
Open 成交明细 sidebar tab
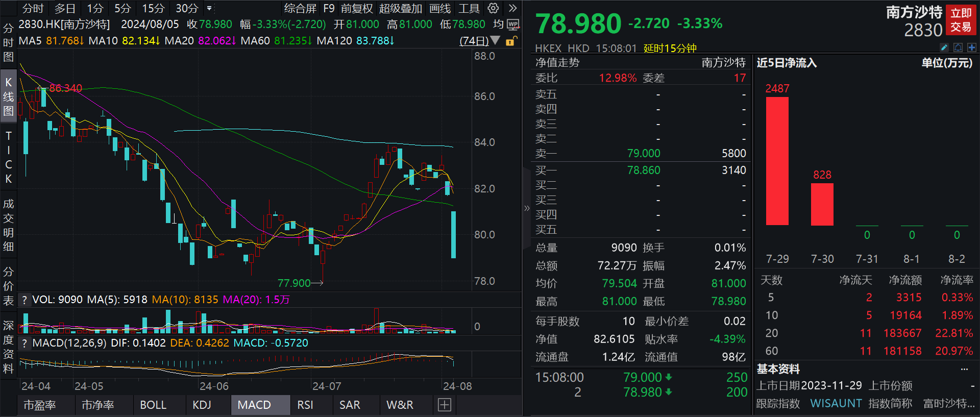(8, 225)
